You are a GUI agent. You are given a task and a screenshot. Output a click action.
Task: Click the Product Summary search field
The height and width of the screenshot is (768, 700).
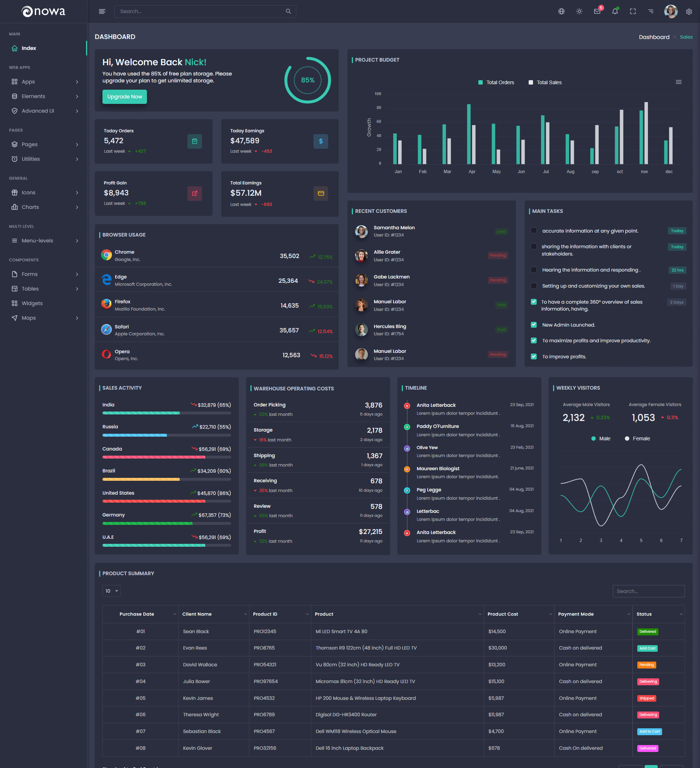coord(649,591)
